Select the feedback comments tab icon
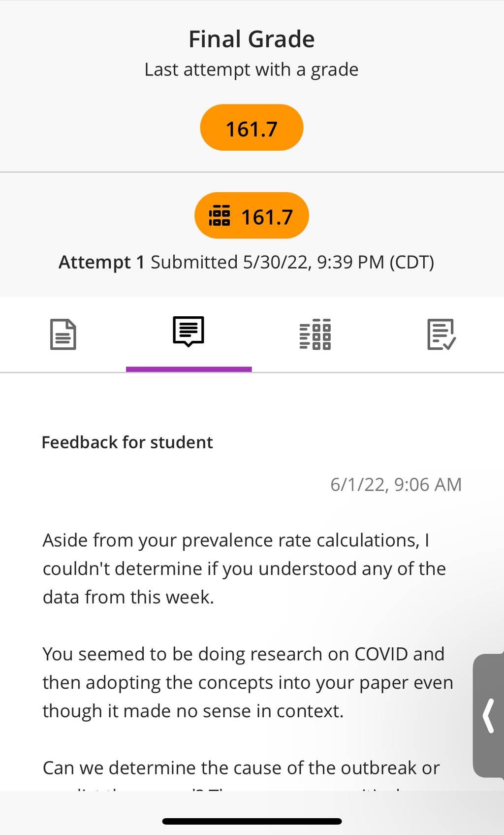 pyautogui.click(x=189, y=332)
